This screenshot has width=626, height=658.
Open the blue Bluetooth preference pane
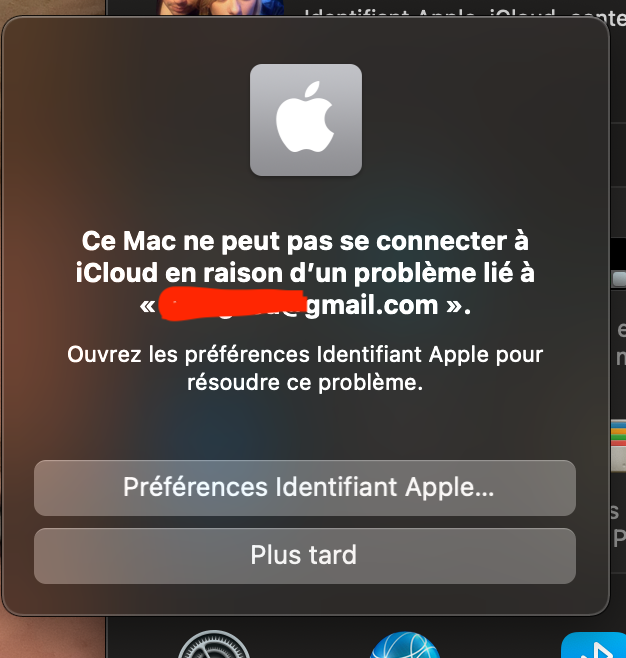[x=593, y=645]
